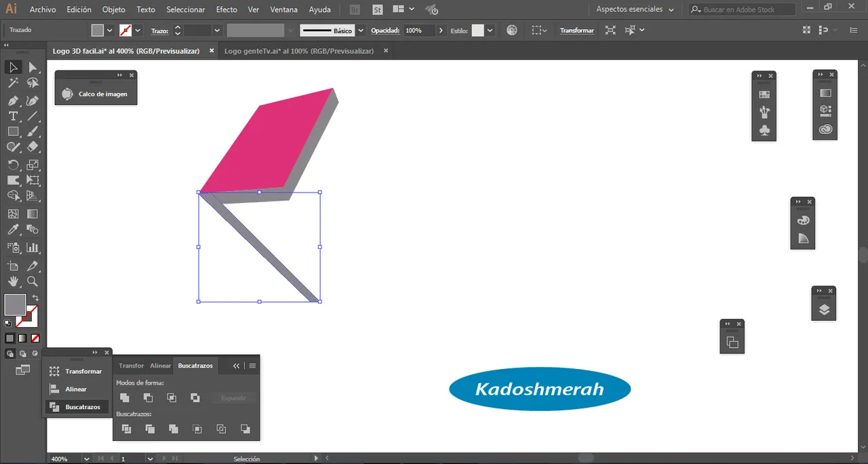
Task: Select the Selection (black arrow) tool
Action: pyautogui.click(x=13, y=67)
